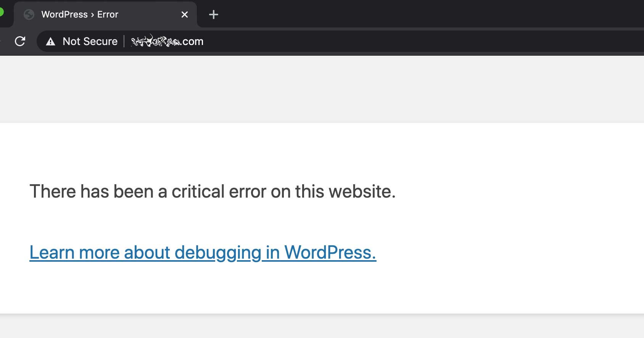Click the critical error message text
This screenshot has height=338, width=644.
[213, 192]
